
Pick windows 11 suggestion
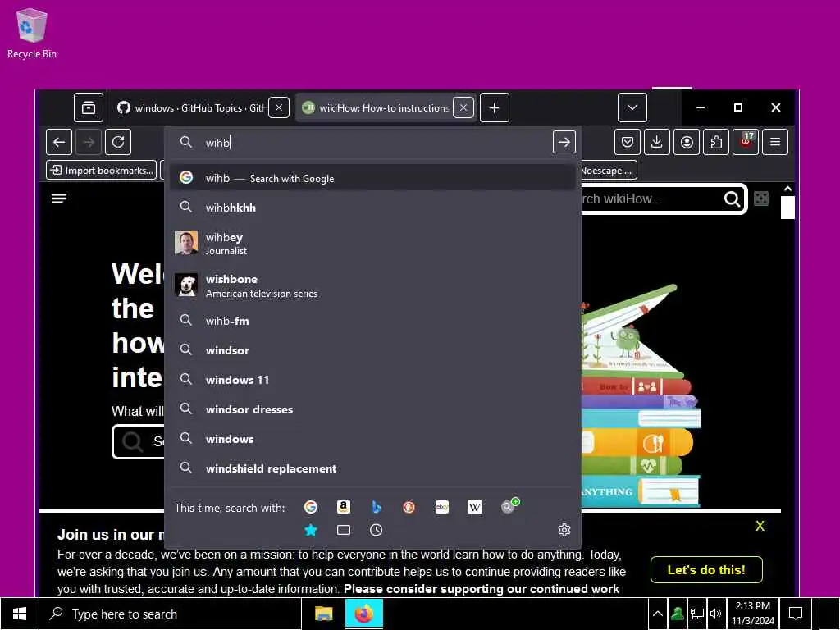[x=373, y=379]
